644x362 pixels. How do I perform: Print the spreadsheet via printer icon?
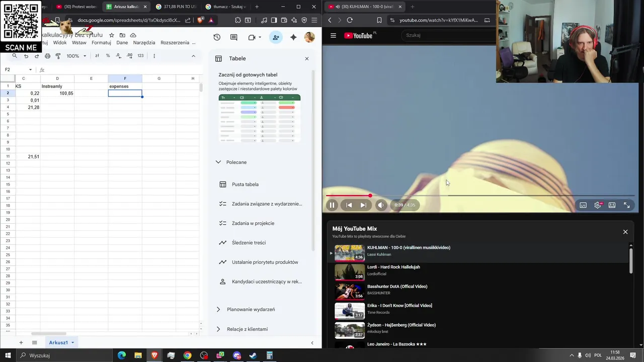click(47, 56)
